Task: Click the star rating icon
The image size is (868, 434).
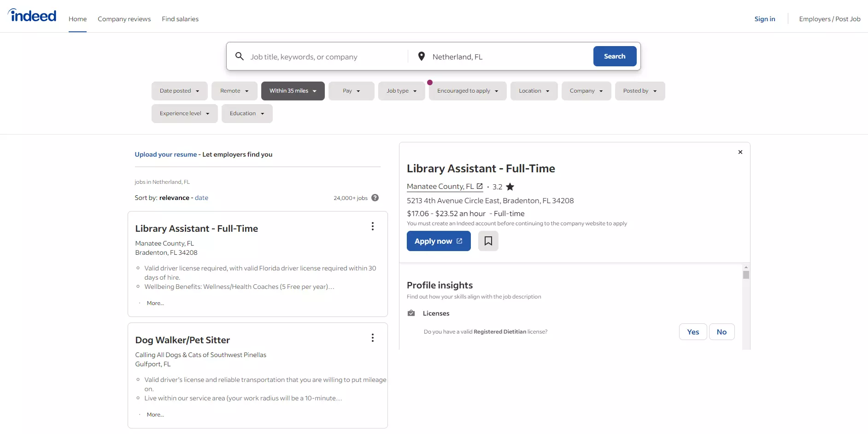Action: [510, 187]
